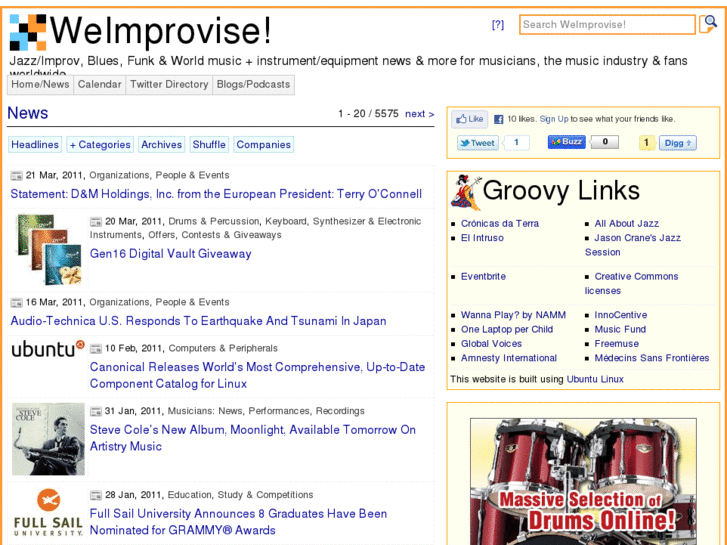This screenshot has height=545, width=727.
Task: Click the [?] help link
Action: click(498, 25)
